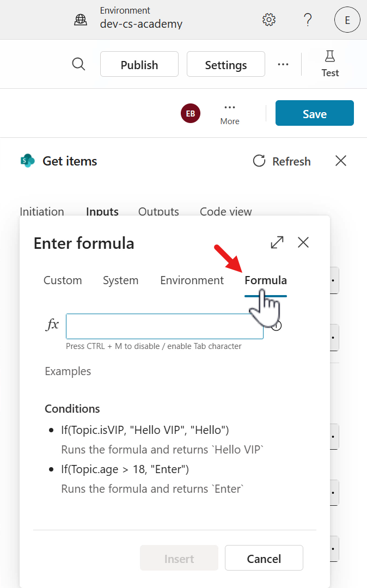Open the Code view tab
The width and height of the screenshot is (367, 588).
tap(225, 211)
